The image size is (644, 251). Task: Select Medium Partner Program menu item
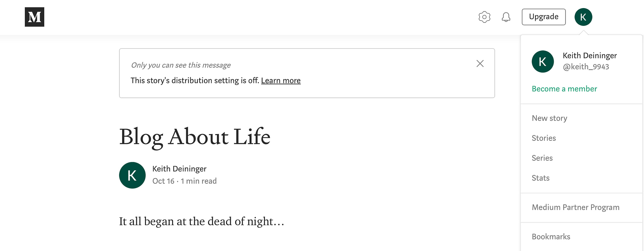coord(575,207)
